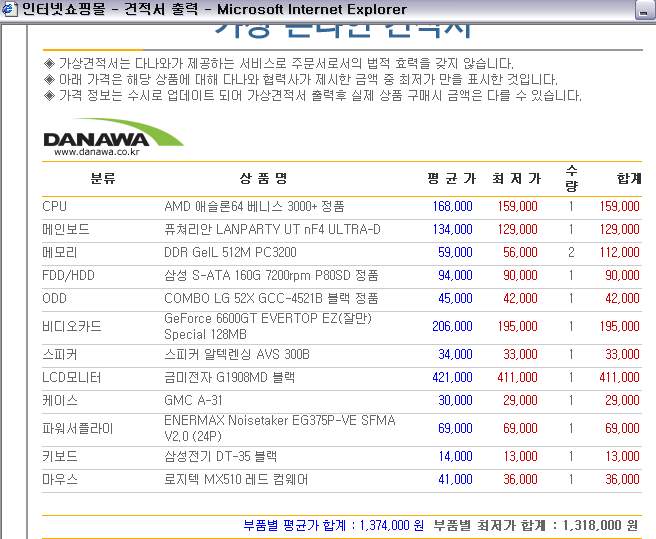The height and width of the screenshot is (539, 656).
Task: Select the 키보드 category cell
Action: (60, 456)
